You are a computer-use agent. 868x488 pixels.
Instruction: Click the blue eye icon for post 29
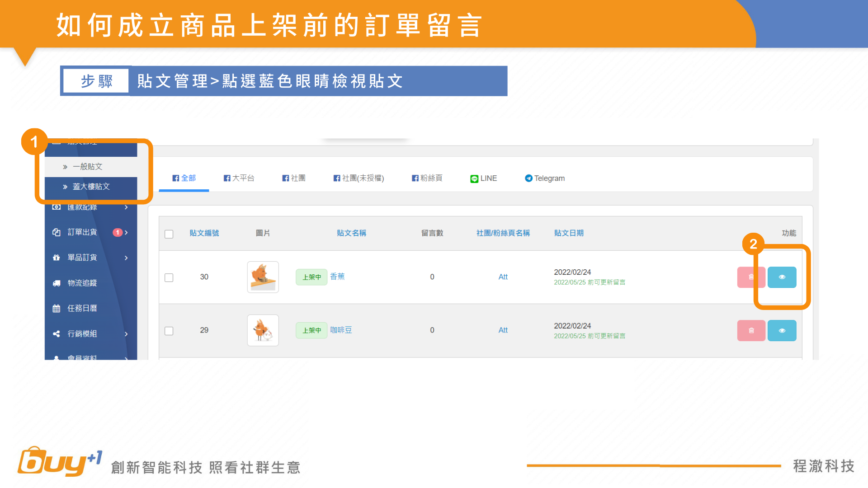(x=782, y=331)
